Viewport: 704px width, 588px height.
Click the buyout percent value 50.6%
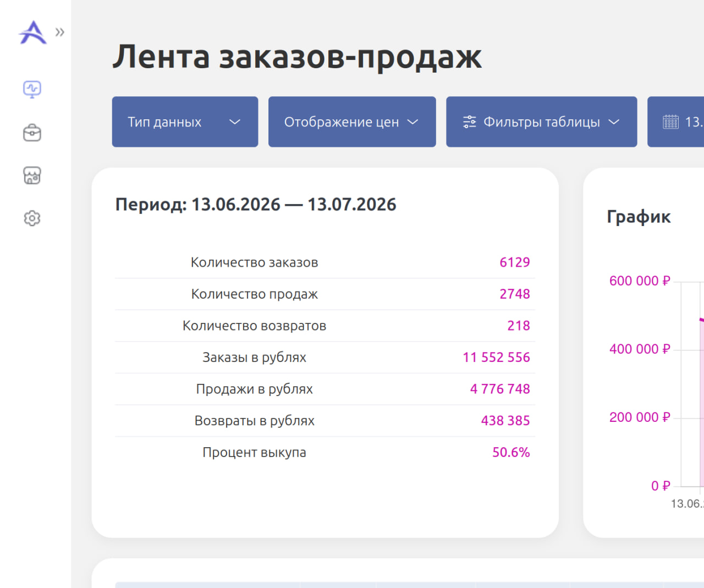point(512,452)
